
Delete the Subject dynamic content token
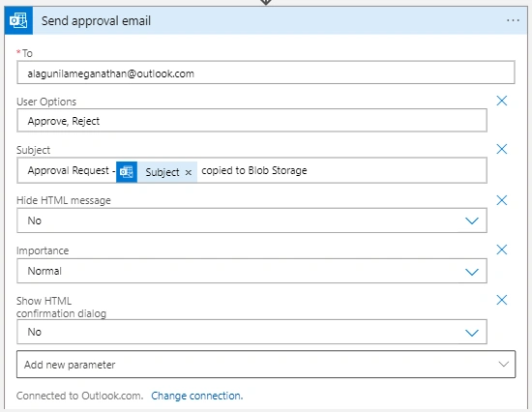coord(189,173)
